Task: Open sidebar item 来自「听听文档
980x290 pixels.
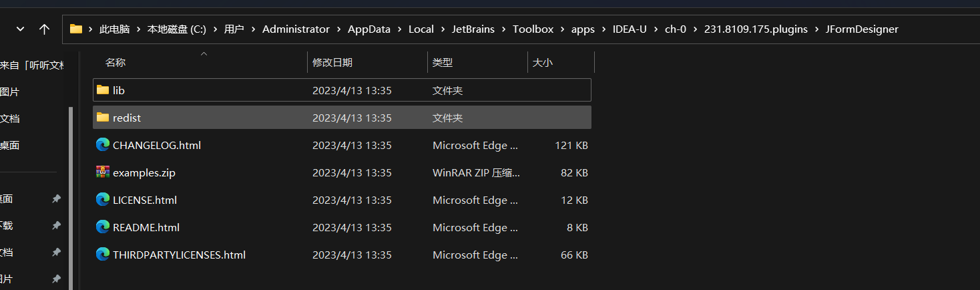Action: point(31,65)
